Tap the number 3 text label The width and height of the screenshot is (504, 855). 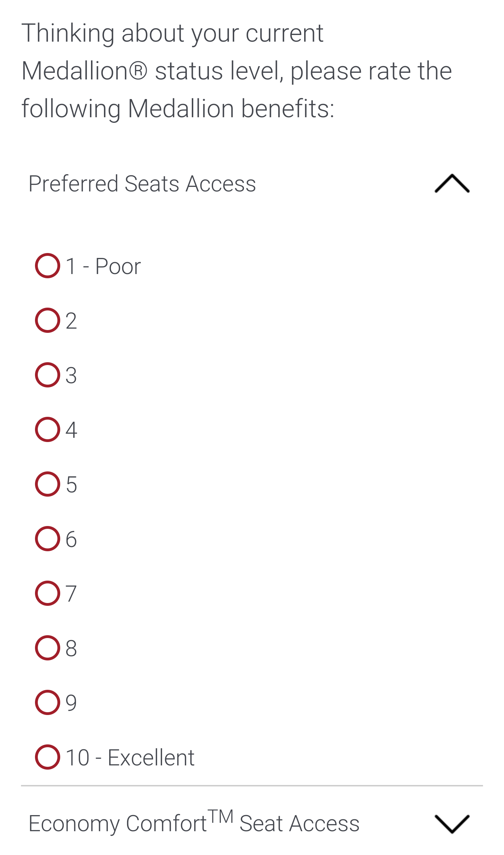pyautogui.click(x=71, y=376)
